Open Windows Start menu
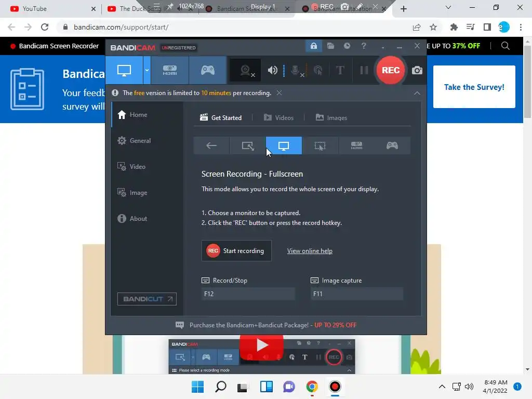This screenshot has height=399, width=532. pos(197,387)
